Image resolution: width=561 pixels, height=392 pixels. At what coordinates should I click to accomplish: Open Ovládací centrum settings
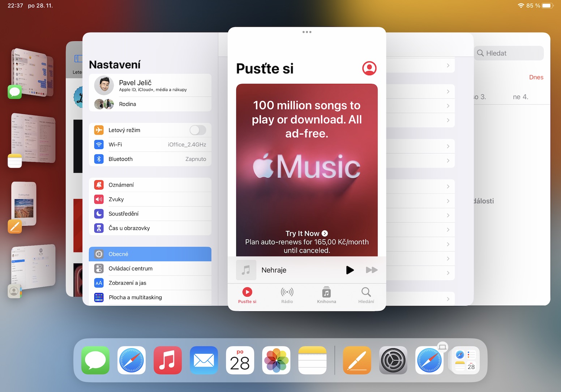tap(150, 269)
